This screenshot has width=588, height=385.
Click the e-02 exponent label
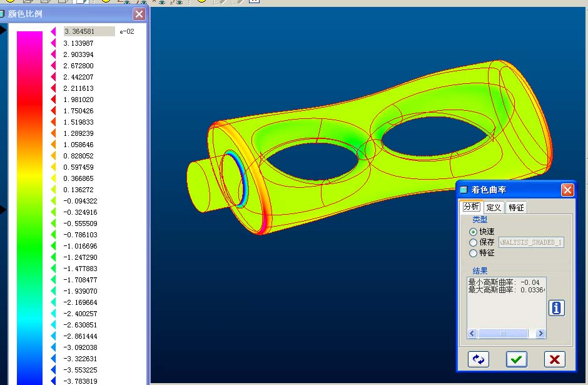pyautogui.click(x=127, y=31)
